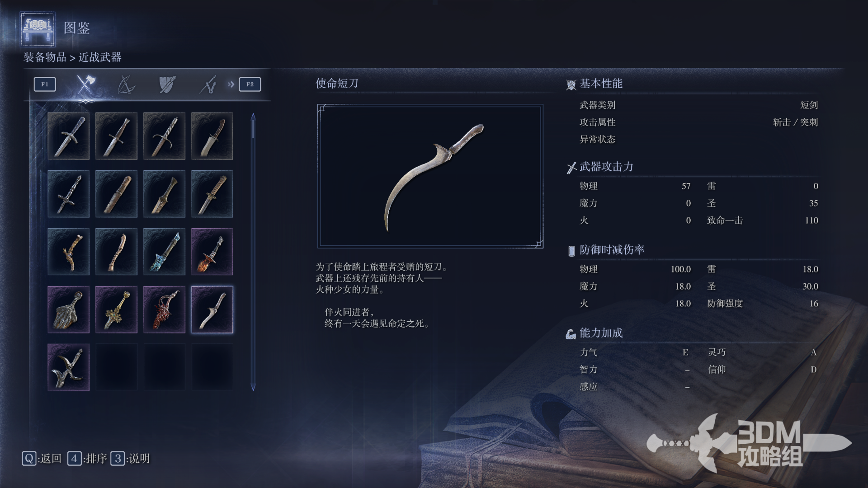Click the 3 description button
Viewport: 868px width, 488px height.
130,459
